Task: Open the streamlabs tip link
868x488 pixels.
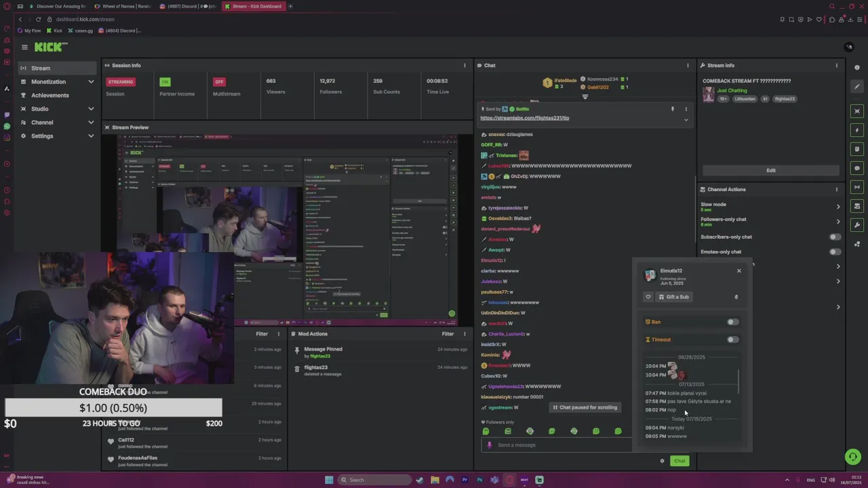Action: click(524, 118)
